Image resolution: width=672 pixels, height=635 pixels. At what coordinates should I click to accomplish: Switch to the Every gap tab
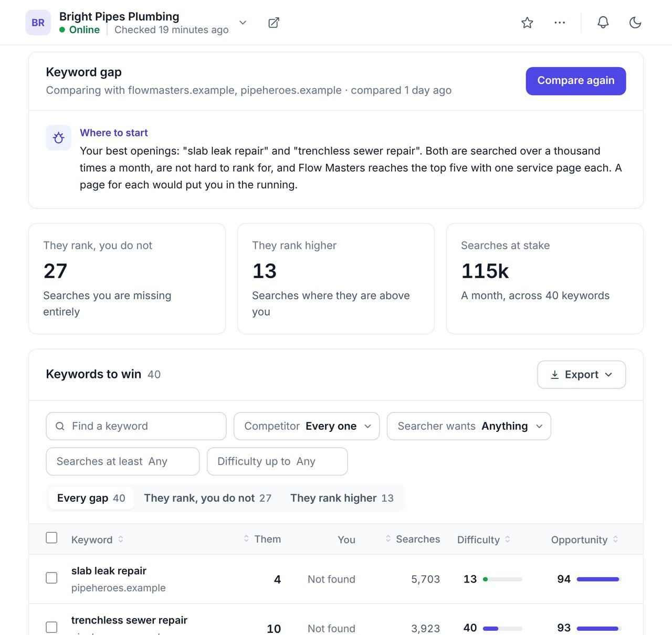pyautogui.click(x=91, y=498)
